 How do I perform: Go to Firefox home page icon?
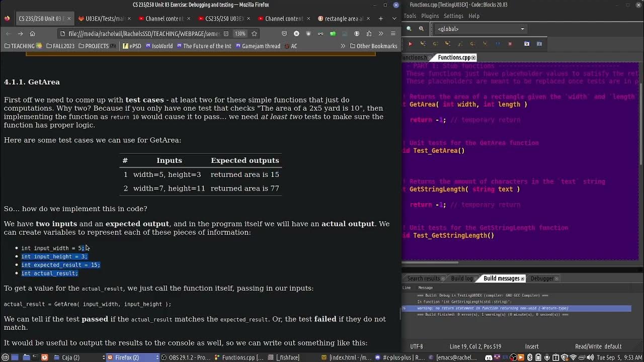click(32, 34)
